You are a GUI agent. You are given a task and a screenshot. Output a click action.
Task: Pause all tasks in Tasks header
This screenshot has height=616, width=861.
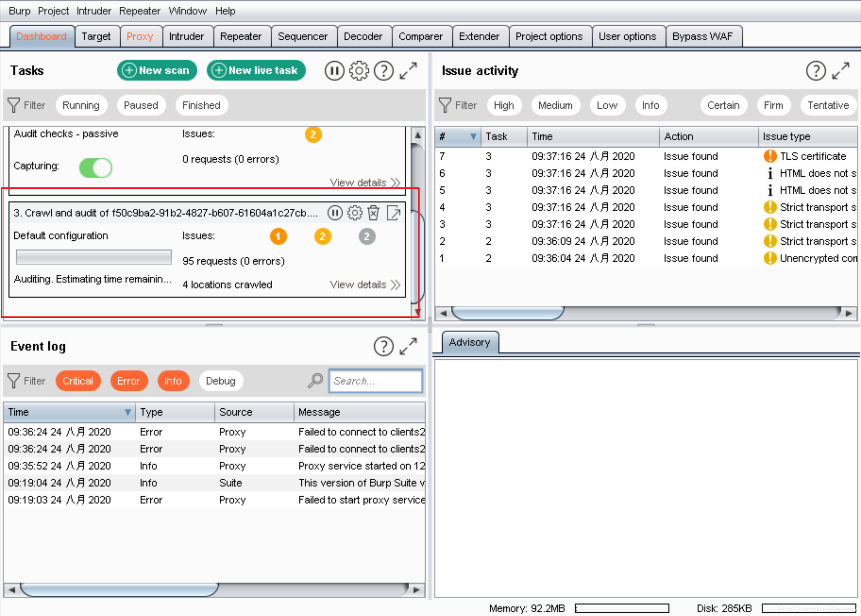334,71
